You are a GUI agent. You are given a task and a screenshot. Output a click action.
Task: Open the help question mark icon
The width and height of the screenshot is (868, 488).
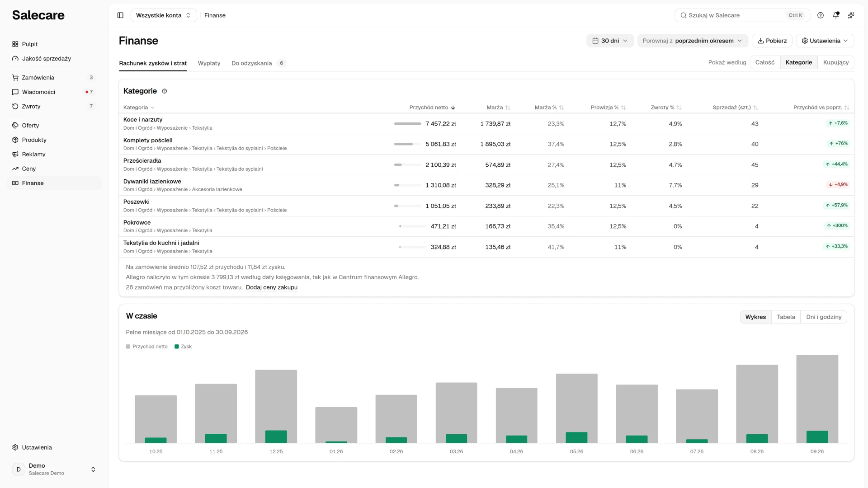pos(821,15)
